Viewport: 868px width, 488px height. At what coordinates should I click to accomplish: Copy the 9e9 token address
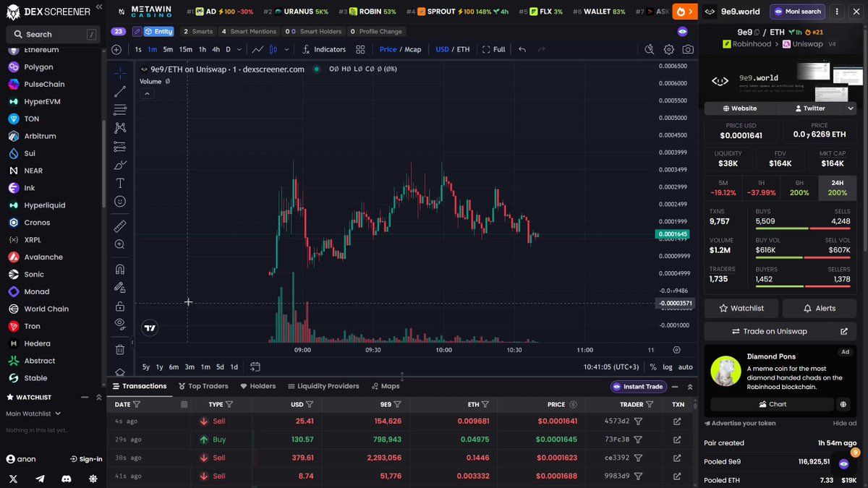tap(757, 32)
